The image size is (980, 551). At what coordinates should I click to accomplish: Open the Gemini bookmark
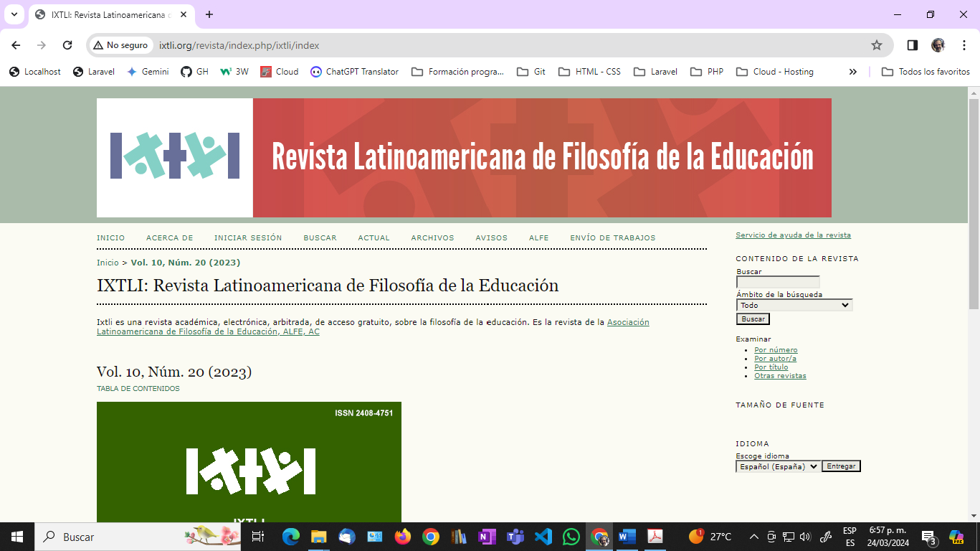(148, 72)
